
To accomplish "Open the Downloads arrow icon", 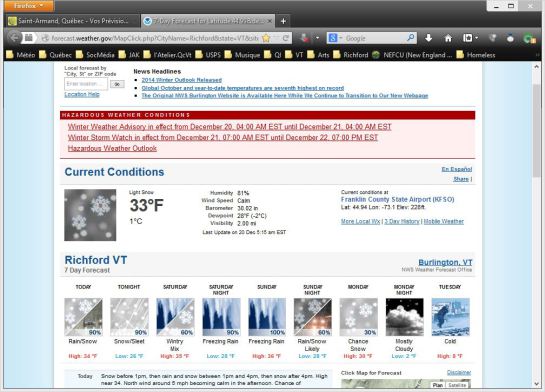I will tap(429, 38).
